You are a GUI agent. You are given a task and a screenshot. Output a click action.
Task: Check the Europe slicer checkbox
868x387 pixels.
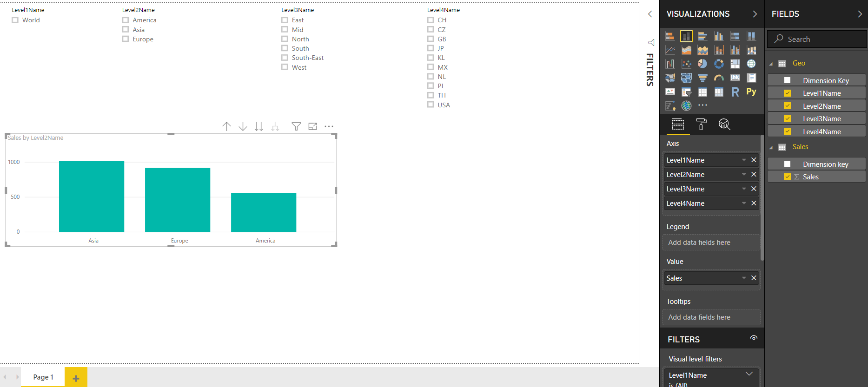(x=126, y=39)
